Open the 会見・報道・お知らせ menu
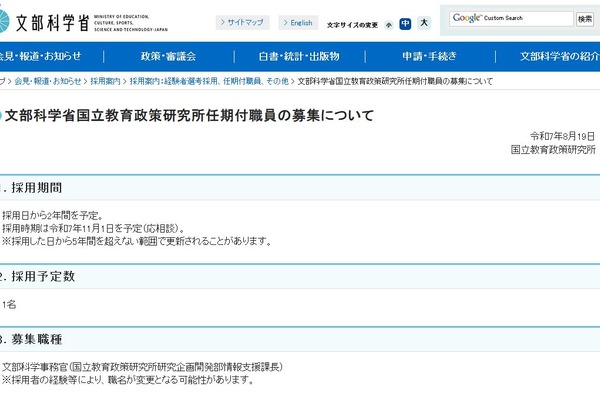This screenshot has width=600, height=400. pyautogui.click(x=40, y=56)
